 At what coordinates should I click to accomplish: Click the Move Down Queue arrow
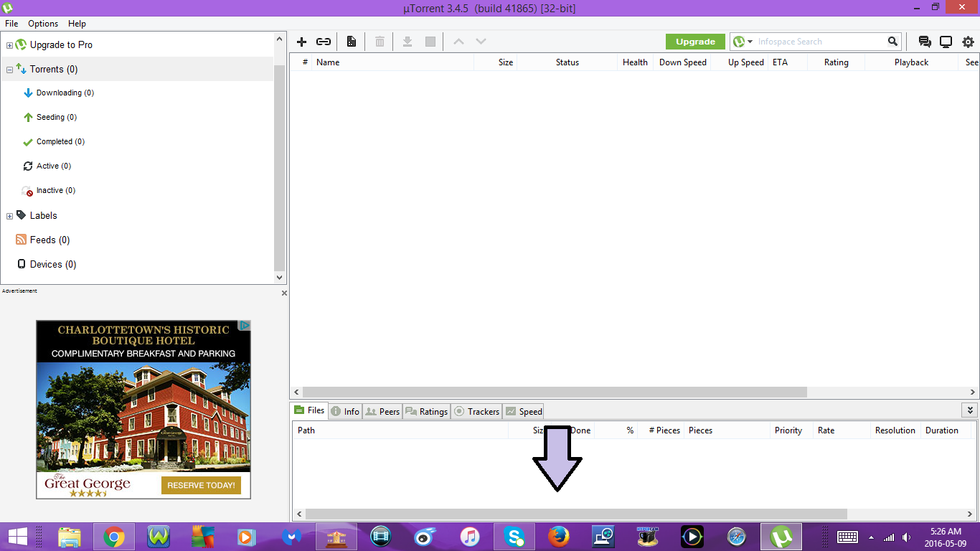pyautogui.click(x=481, y=42)
